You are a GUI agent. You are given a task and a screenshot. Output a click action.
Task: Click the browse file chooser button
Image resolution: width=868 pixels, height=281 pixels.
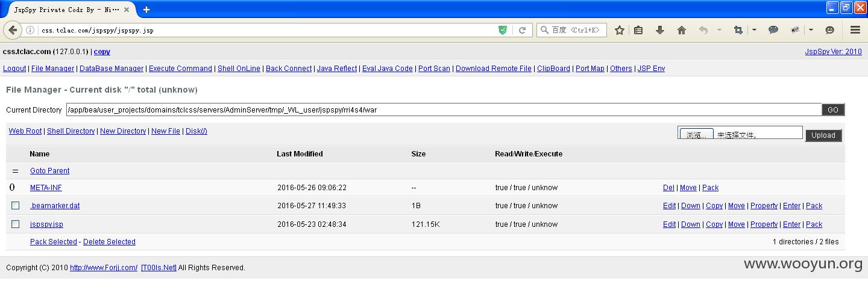(697, 134)
